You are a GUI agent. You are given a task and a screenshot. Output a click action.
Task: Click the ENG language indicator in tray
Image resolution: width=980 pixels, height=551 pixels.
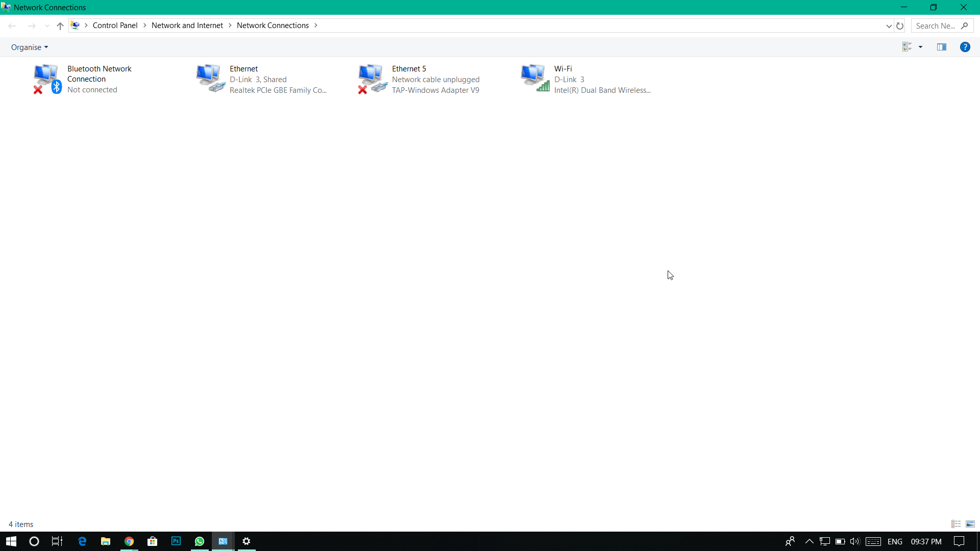[895, 541]
